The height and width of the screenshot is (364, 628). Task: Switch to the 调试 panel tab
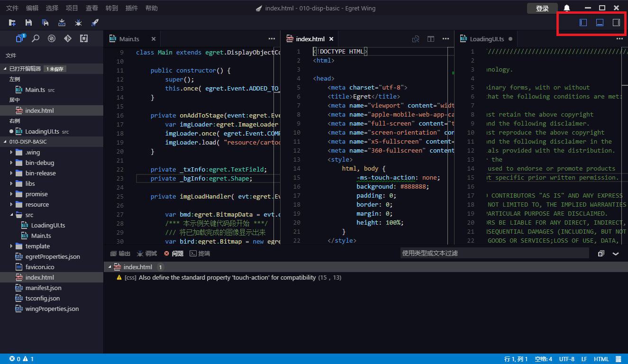pyautogui.click(x=147, y=254)
